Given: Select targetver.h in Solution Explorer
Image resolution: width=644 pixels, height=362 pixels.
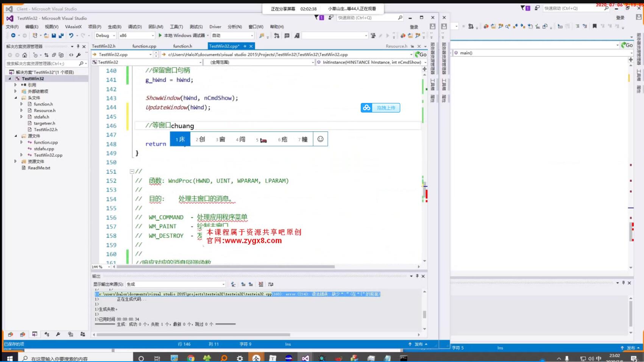Looking at the screenshot, I should click(44, 123).
